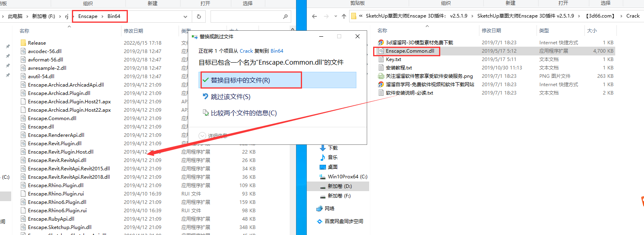Image resolution: width=644 pixels, height=235 pixels.
Task: Click the Enscape breadcrumb in left address bar
Action: click(88, 16)
